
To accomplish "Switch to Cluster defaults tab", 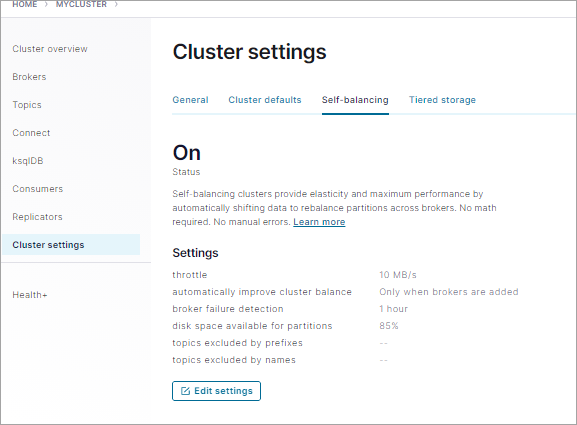I will tap(265, 100).
